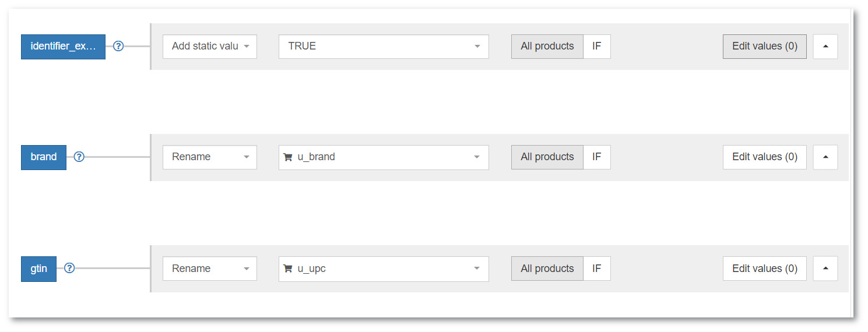Screen dimensions: 868x332
Task: Click cart icon in u_upc field
Action: click(287, 269)
